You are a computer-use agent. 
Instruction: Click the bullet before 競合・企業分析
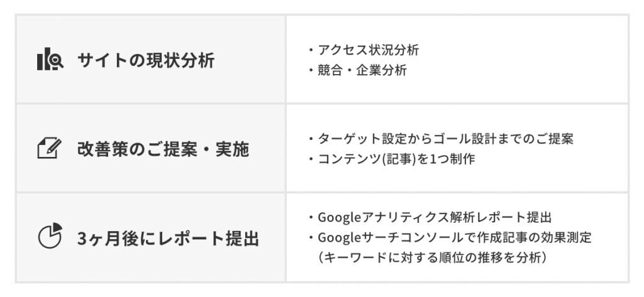coord(311,70)
